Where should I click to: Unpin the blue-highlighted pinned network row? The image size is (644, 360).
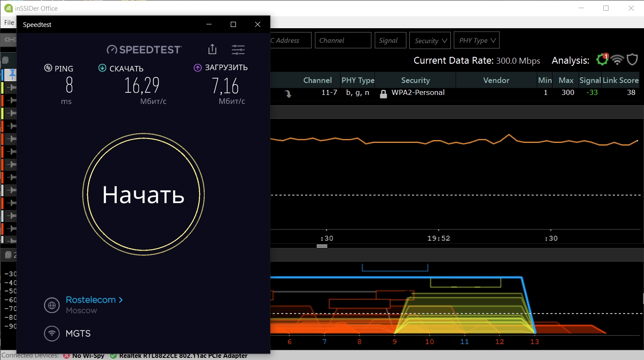click(12, 75)
